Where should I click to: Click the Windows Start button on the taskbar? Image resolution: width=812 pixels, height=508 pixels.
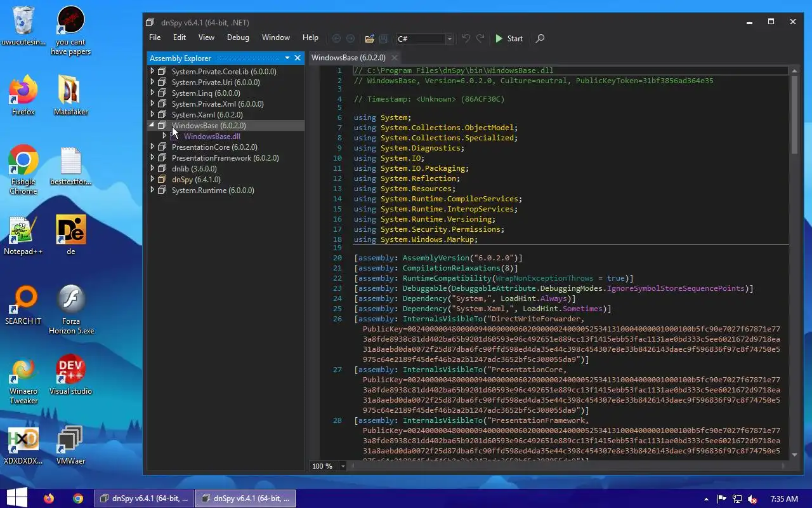(x=16, y=498)
